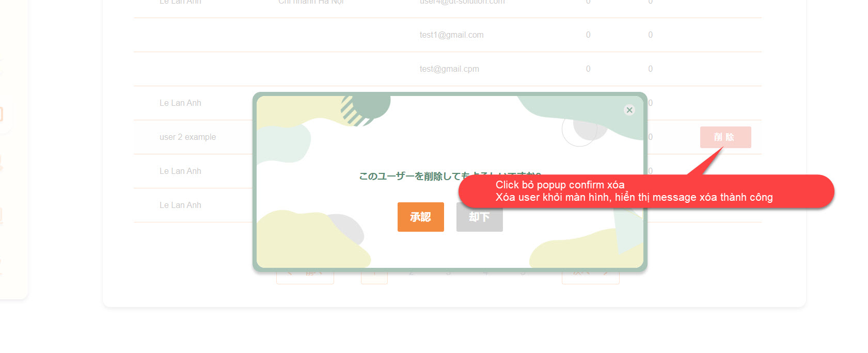This screenshot has width=868, height=353.
Task: Click the test1@gmail.com email cell
Action: [x=451, y=35]
